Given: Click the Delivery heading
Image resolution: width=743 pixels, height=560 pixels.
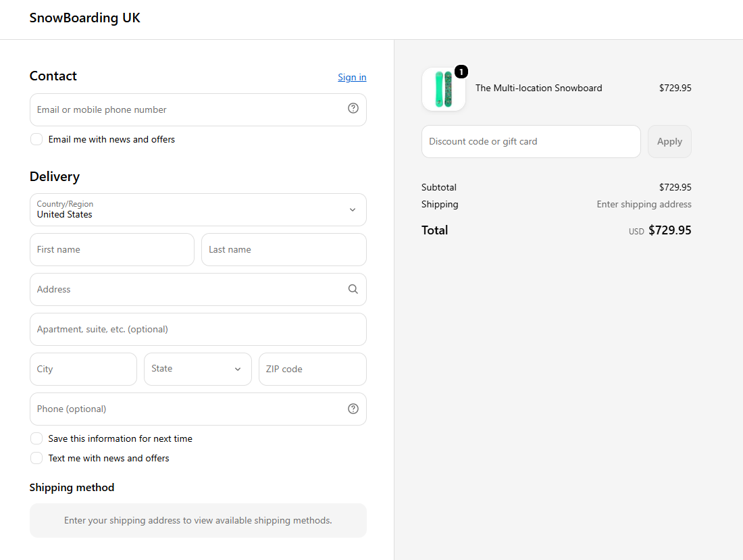Looking at the screenshot, I should coord(55,177).
